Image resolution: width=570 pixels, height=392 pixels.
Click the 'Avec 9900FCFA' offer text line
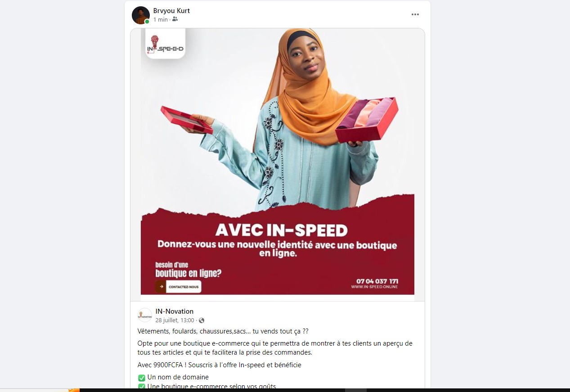click(220, 365)
